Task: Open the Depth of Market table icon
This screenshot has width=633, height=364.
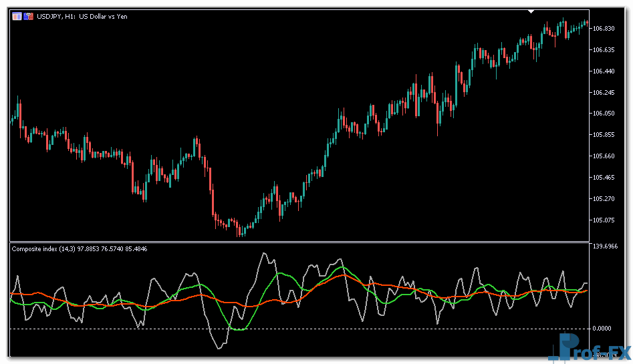Action: (x=17, y=16)
